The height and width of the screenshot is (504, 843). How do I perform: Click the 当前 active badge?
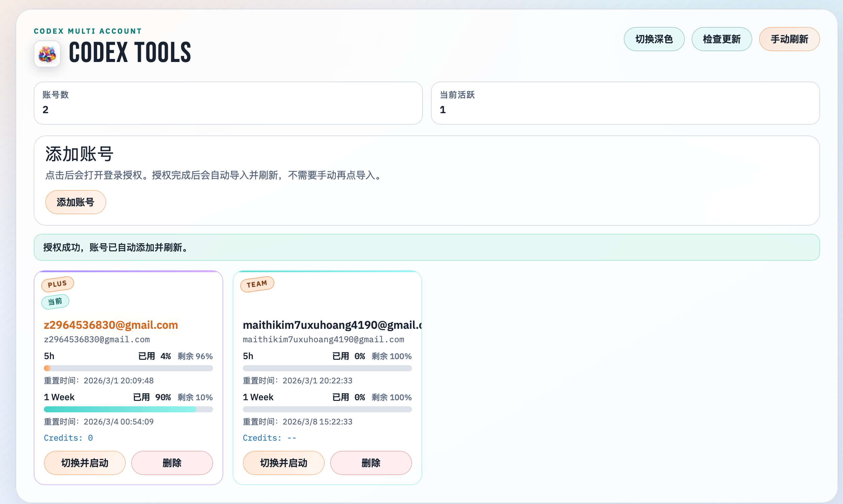55,302
